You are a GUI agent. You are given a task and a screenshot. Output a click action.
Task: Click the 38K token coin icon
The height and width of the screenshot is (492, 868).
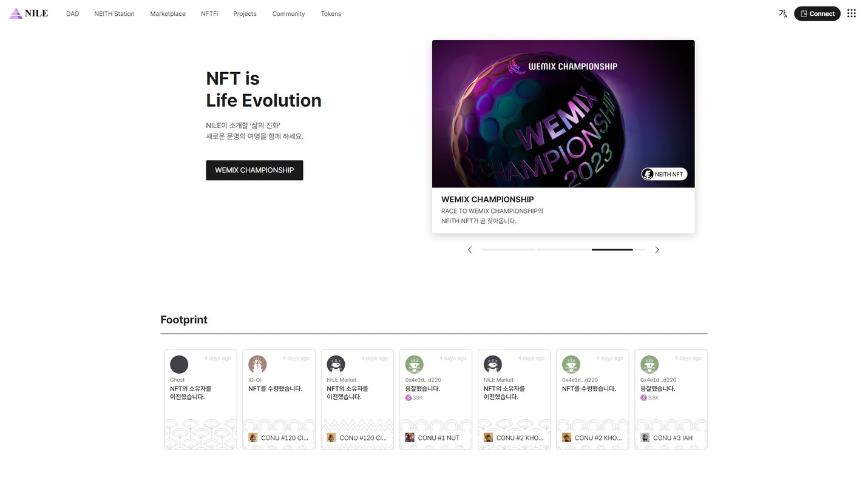(x=409, y=398)
